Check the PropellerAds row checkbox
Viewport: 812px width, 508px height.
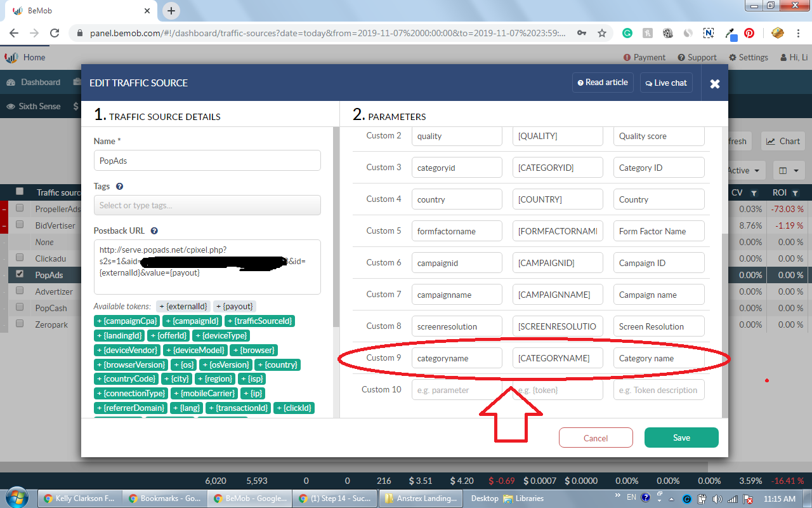pos(20,208)
